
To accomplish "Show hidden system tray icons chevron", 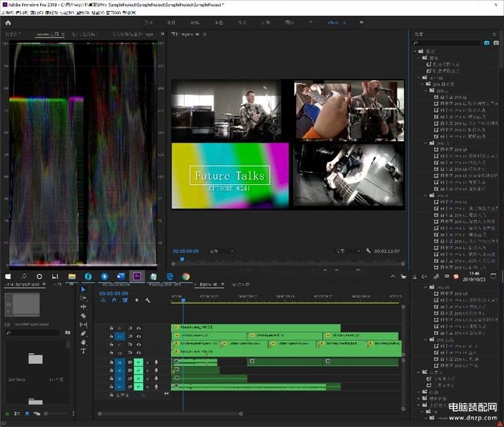I will click(x=393, y=276).
